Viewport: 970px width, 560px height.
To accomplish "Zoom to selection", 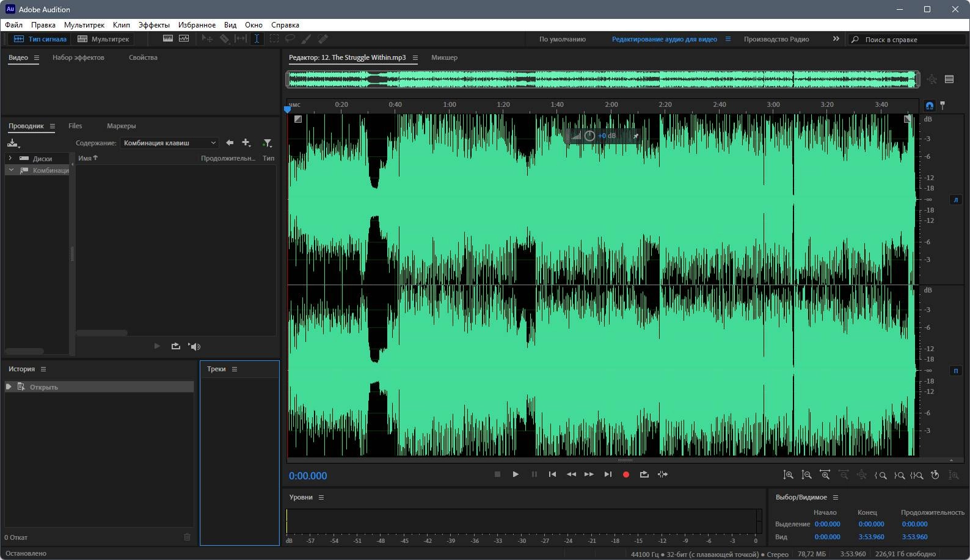I will tap(917, 475).
